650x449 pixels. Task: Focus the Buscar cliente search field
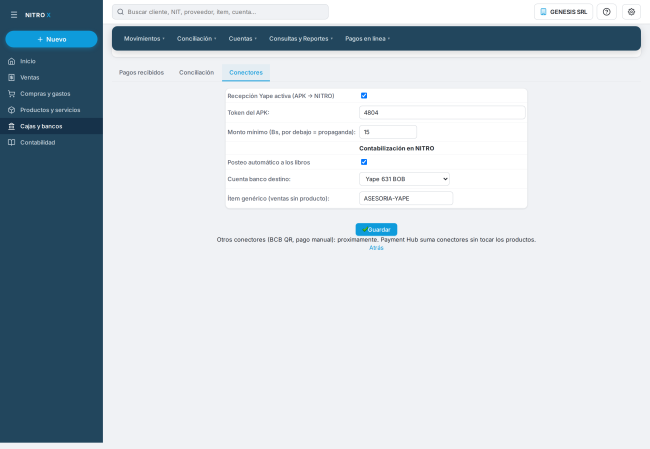[220, 12]
